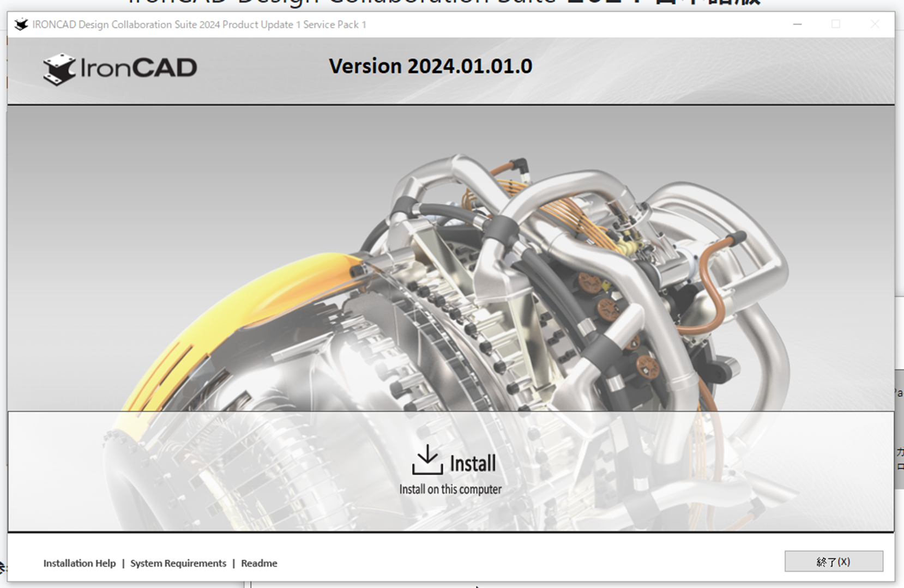Click the Install download-arrow icon
The height and width of the screenshot is (588, 904).
[x=427, y=460]
